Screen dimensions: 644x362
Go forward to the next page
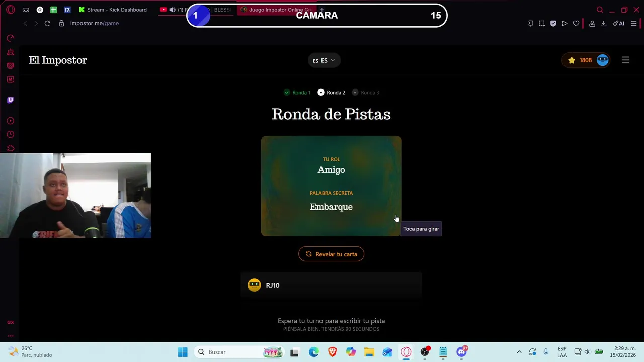pyautogui.click(x=36, y=23)
